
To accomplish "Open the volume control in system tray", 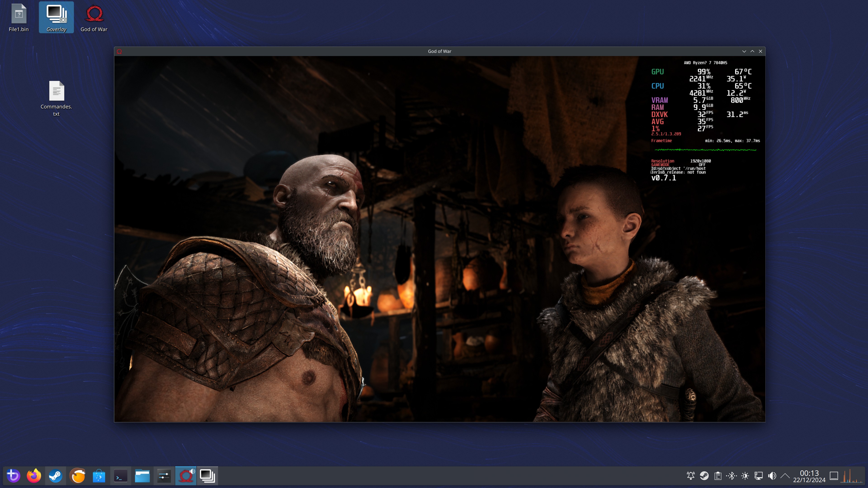I will (772, 476).
